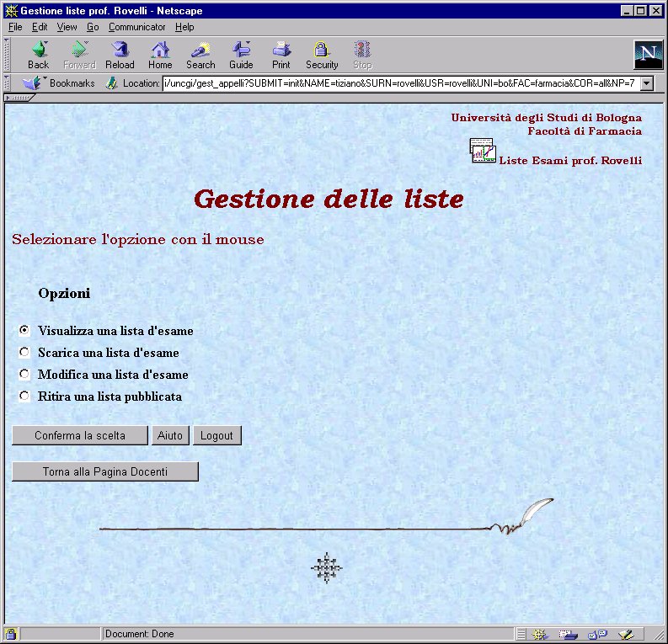Click the Selezionare l'opzione con il mouse text
Image resolution: width=668 pixels, height=644 pixels.
coord(138,239)
